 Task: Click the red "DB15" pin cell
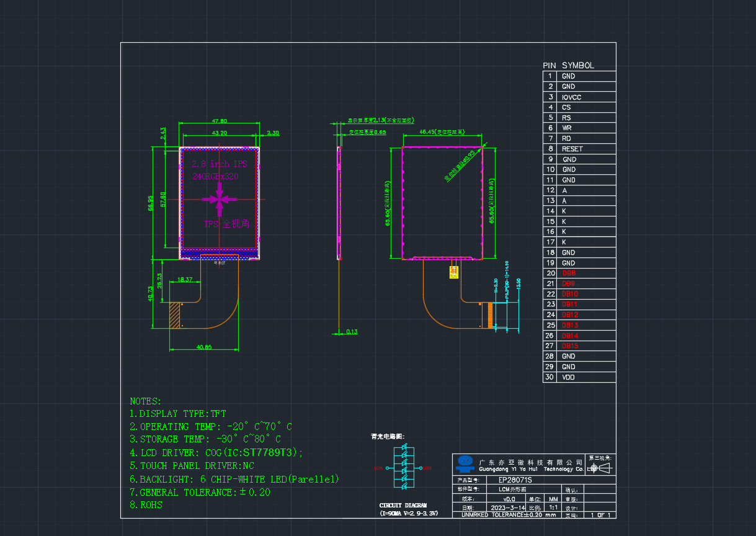(587, 346)
